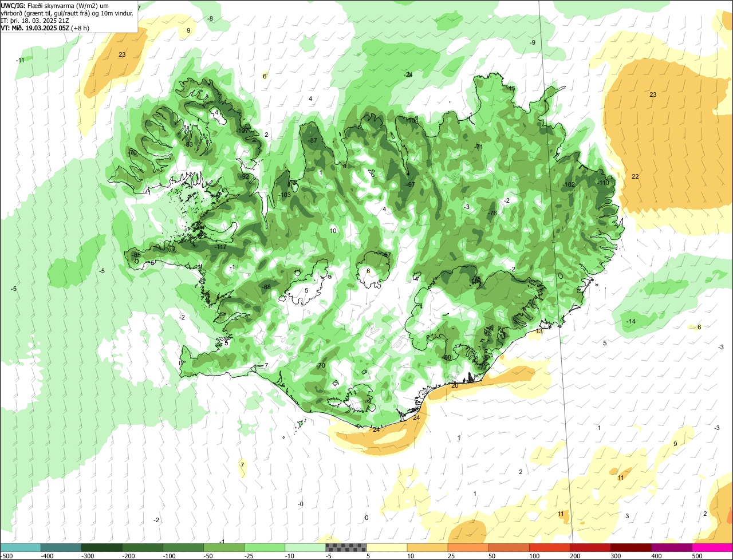Click the '-88' value on the map
This screenshot has height=560, width=733.
click(x=266, y=287)
